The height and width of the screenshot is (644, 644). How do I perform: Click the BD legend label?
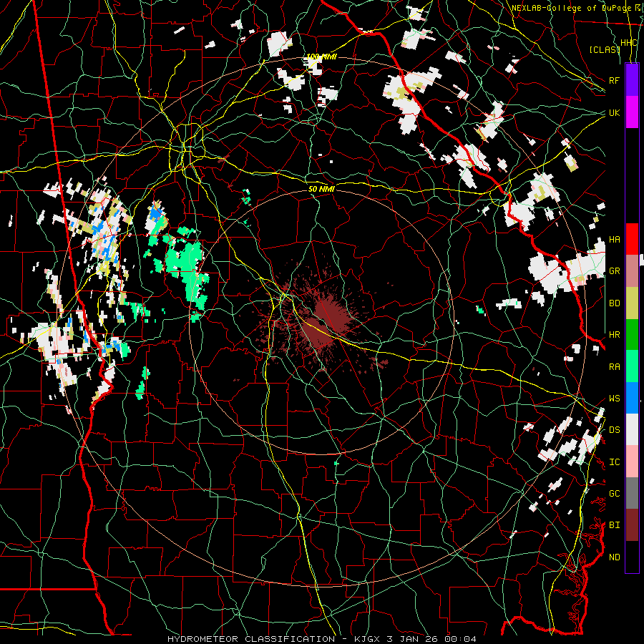[x=614, y=303]
